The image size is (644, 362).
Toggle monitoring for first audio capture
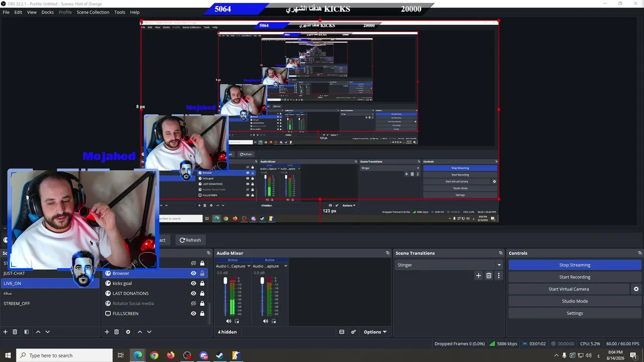[x=237, y=321]
